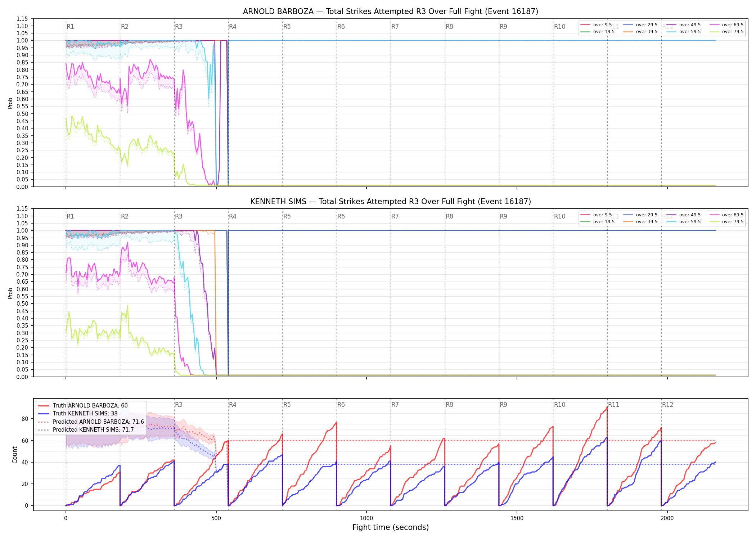Click the R4 round marker in top chart
The height and width of the screenshot is (540, 756).
233,27
